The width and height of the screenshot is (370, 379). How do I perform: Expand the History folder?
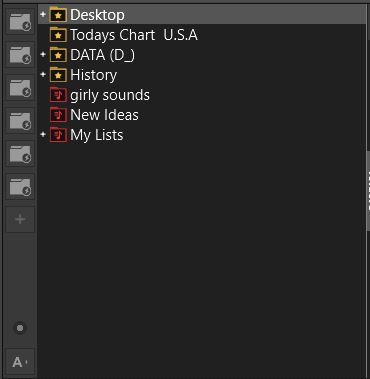[x=43, y=74]
